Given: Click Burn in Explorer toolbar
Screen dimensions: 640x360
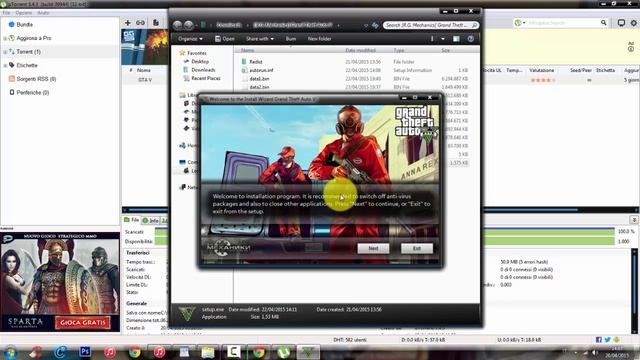Looking at the screenshot, I should (x=291, y=39).
